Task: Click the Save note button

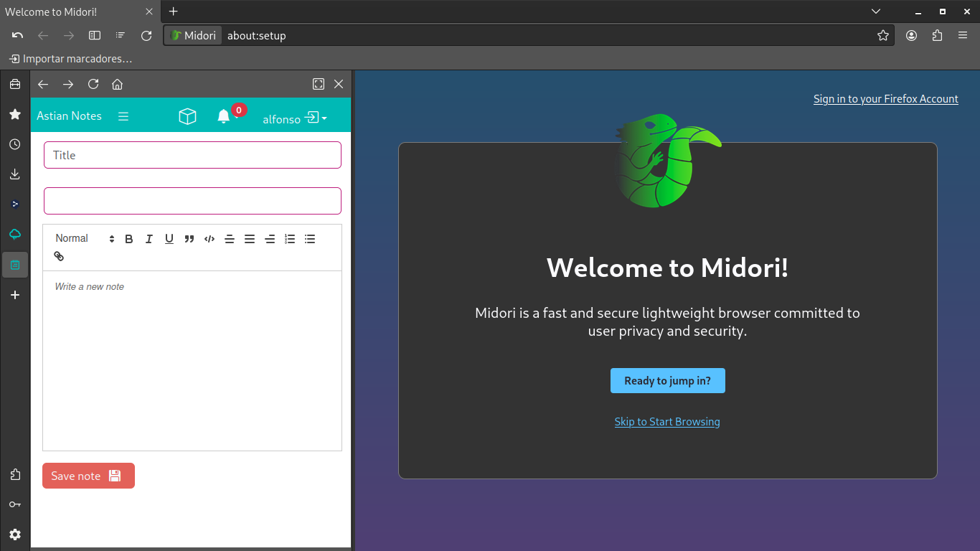Action: click(88, 476)
